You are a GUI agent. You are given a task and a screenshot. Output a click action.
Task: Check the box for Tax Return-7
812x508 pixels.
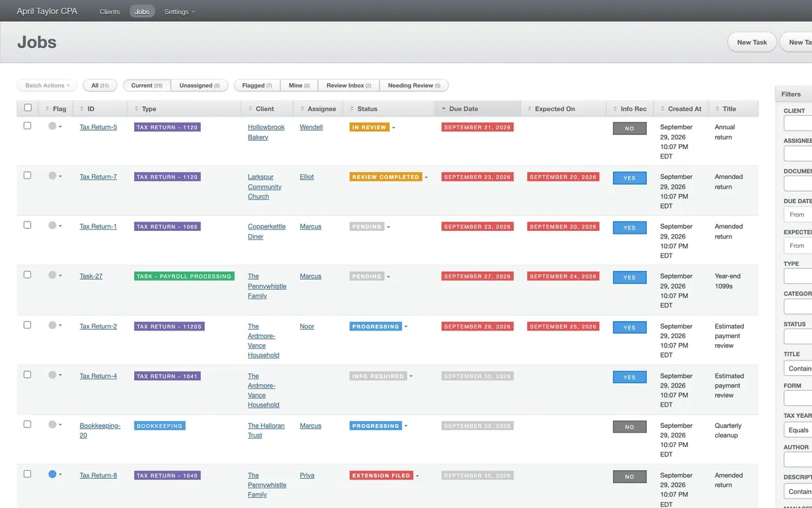28,175
